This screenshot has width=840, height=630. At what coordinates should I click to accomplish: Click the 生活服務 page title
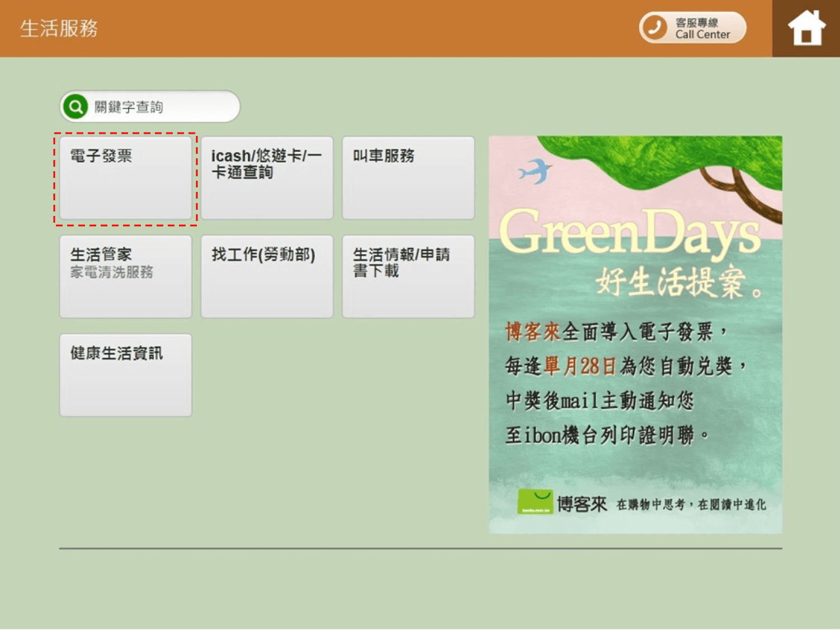59,28
